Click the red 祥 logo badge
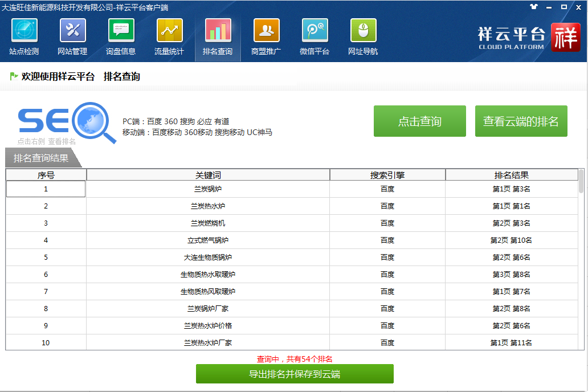The height and width of the screenshot is (392, 588). [x=566, y=37]
